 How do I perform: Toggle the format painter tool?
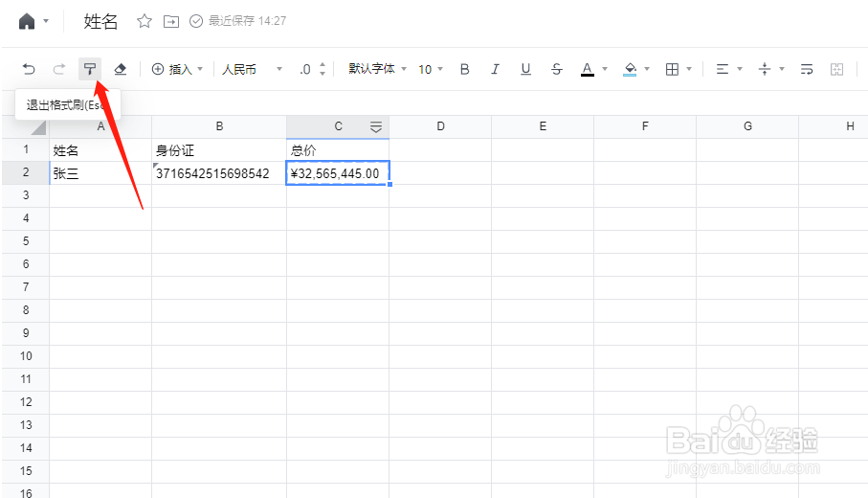coord(90,69)
